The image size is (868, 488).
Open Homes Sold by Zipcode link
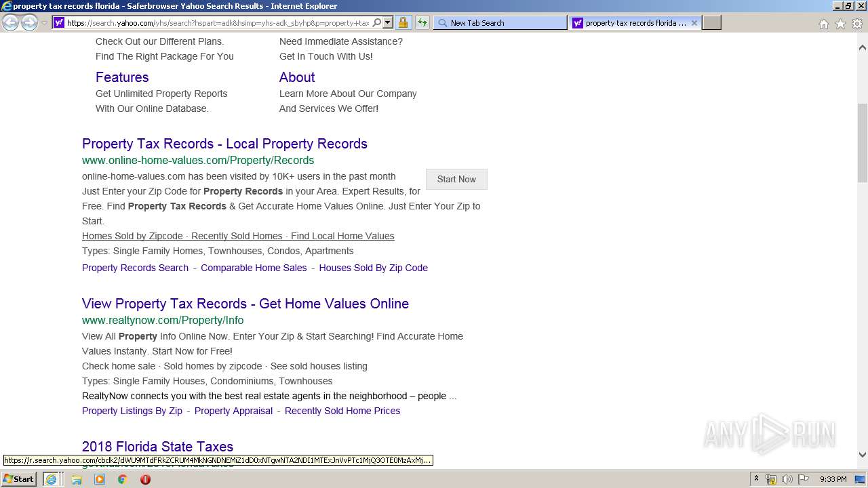point(132,236)
